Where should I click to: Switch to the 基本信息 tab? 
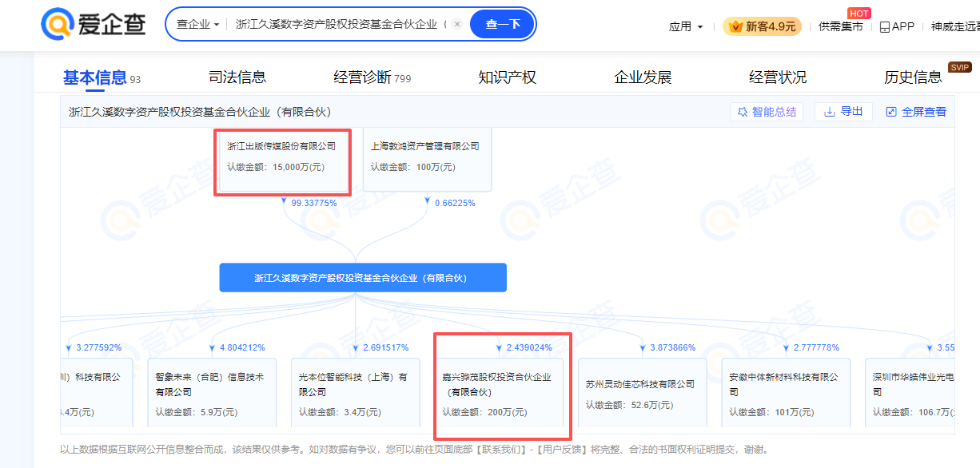[102, 77]
